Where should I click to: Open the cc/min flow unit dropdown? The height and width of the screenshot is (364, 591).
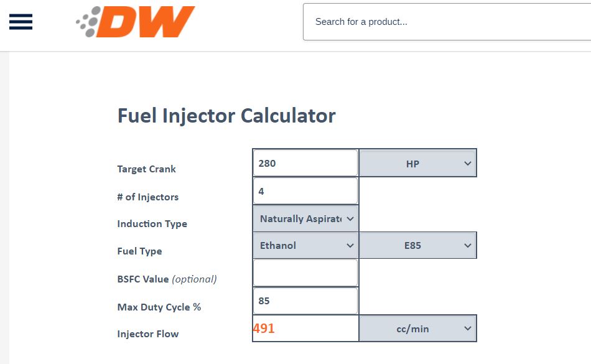417,329
